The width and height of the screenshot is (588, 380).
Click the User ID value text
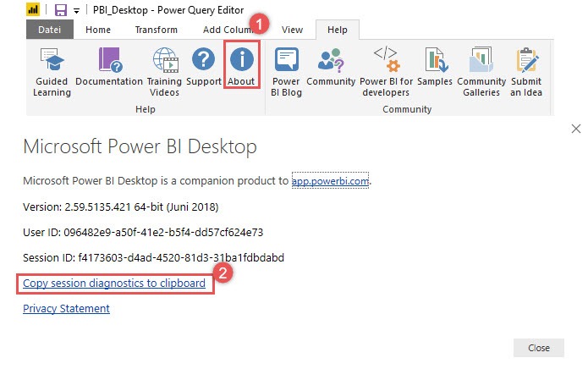click(163, 232)
